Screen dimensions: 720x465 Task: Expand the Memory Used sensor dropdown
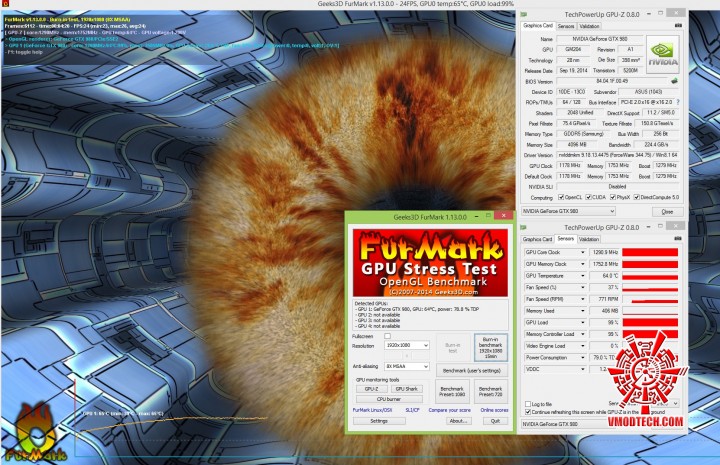point(583,311)
